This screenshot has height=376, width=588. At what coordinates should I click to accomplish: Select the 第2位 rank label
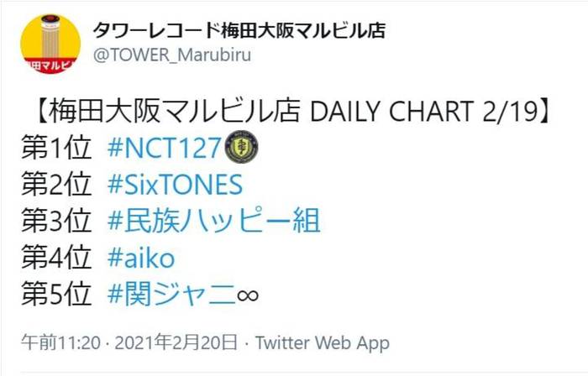point(56,184)
